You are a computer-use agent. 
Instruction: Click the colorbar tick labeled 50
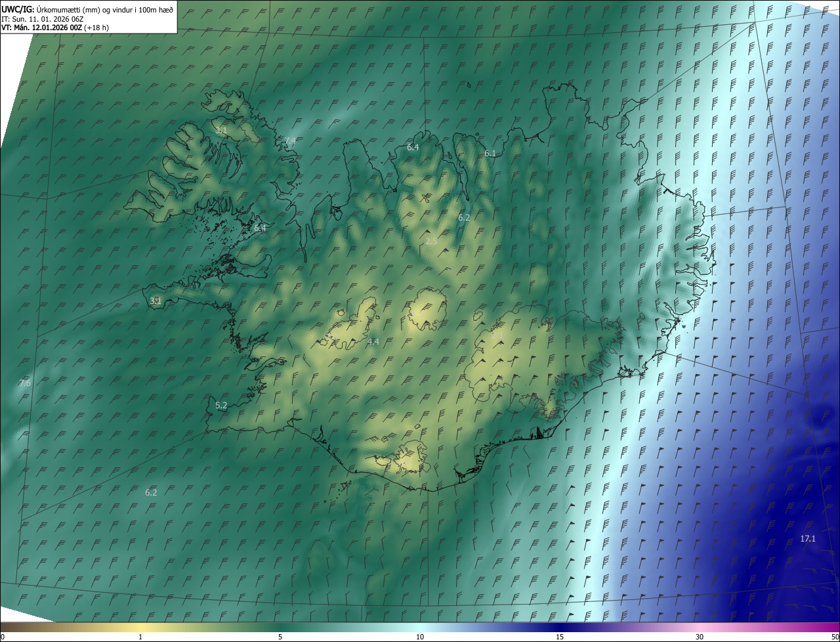click(x=835, y=637)
